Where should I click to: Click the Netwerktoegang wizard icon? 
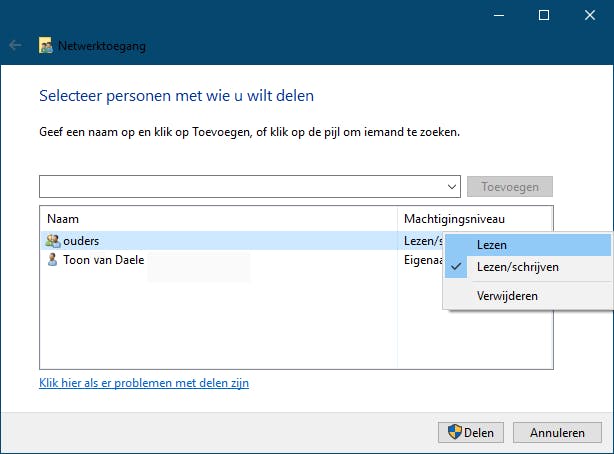point(46,45)
